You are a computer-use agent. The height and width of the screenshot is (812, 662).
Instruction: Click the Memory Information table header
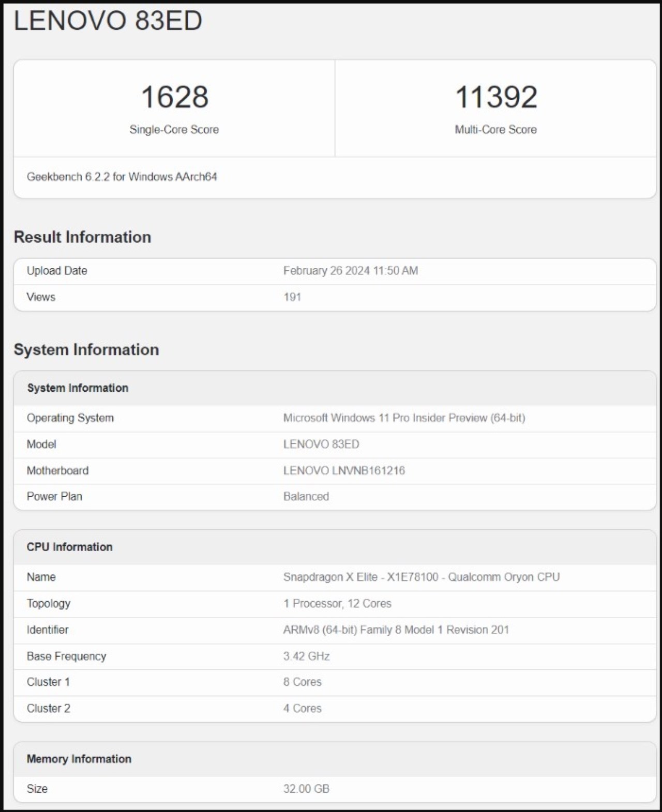pyautogui.click(x=79, y=759)
